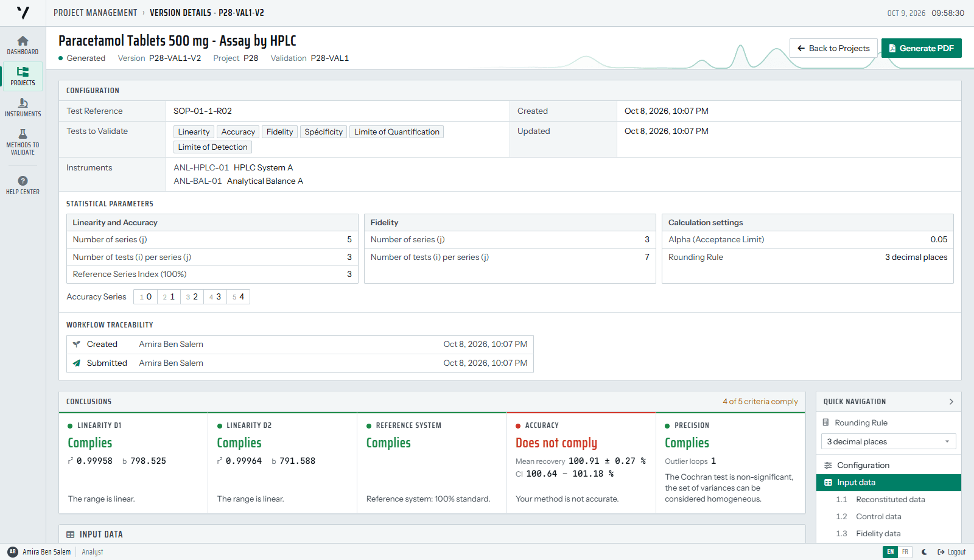Click the app logo in top-left corner

coord(23,13)
